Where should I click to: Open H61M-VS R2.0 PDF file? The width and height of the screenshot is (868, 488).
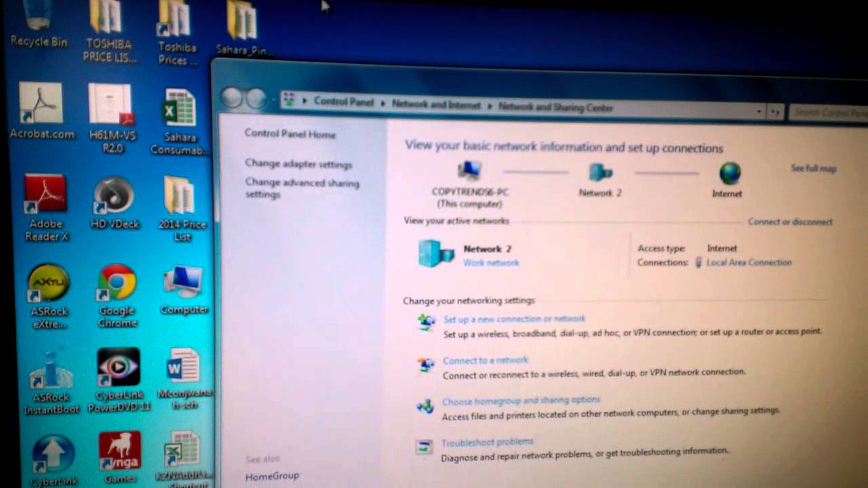[x=112, y=118]
